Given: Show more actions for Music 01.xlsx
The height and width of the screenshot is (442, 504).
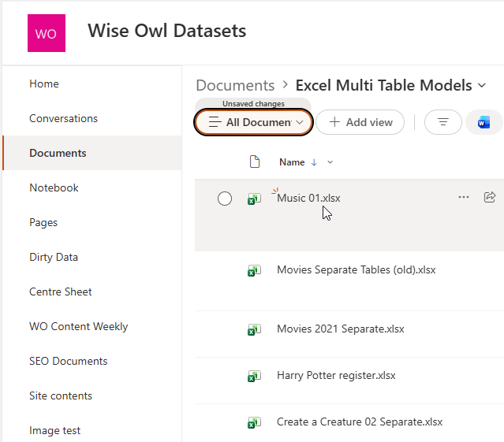Looking at the screenshot, I should click(x=464, y=197).
